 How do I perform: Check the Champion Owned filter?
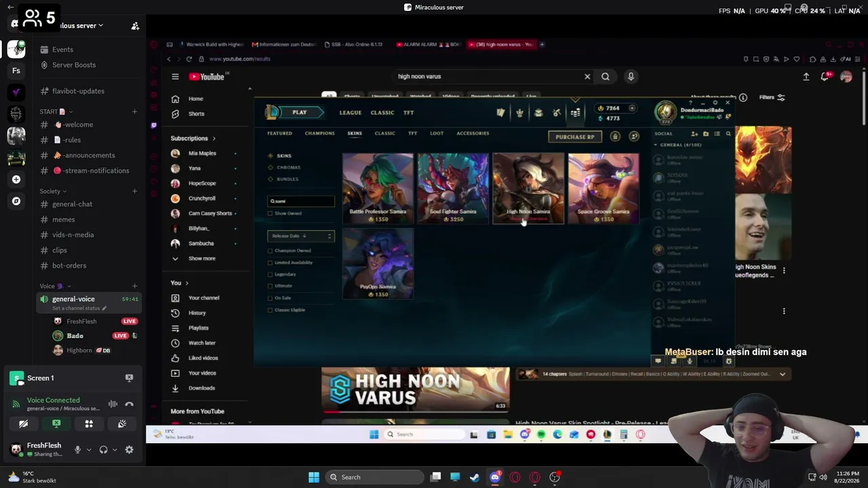click(270, 251)
